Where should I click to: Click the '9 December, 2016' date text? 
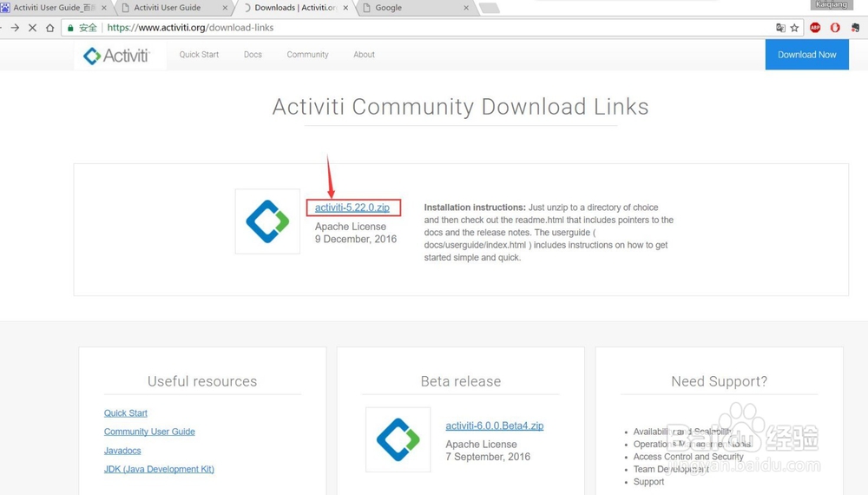tap(356, 239)
